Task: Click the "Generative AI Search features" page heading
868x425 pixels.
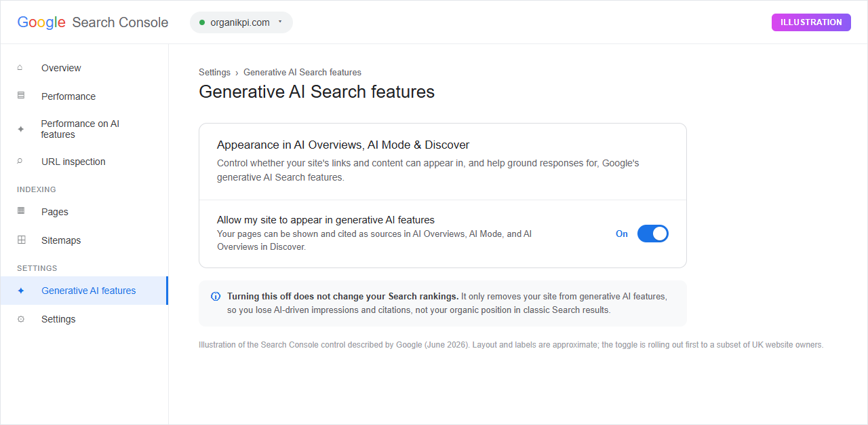Action: [317, 92]
